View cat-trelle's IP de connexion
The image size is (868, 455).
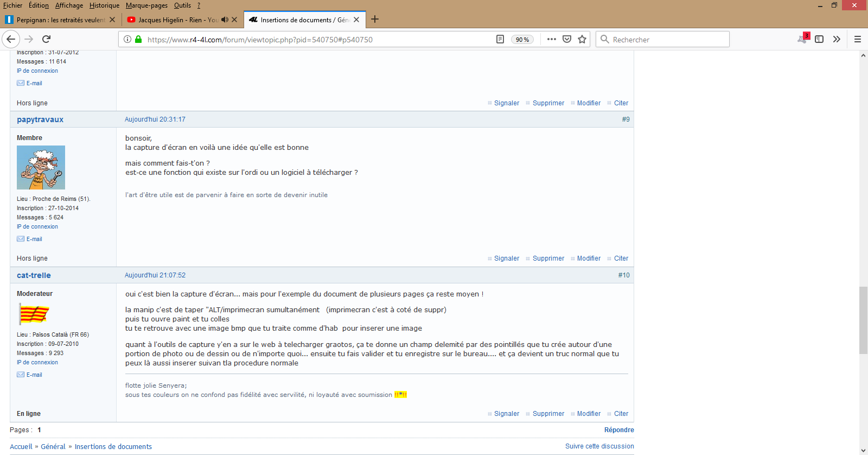(x=37, y=362)
